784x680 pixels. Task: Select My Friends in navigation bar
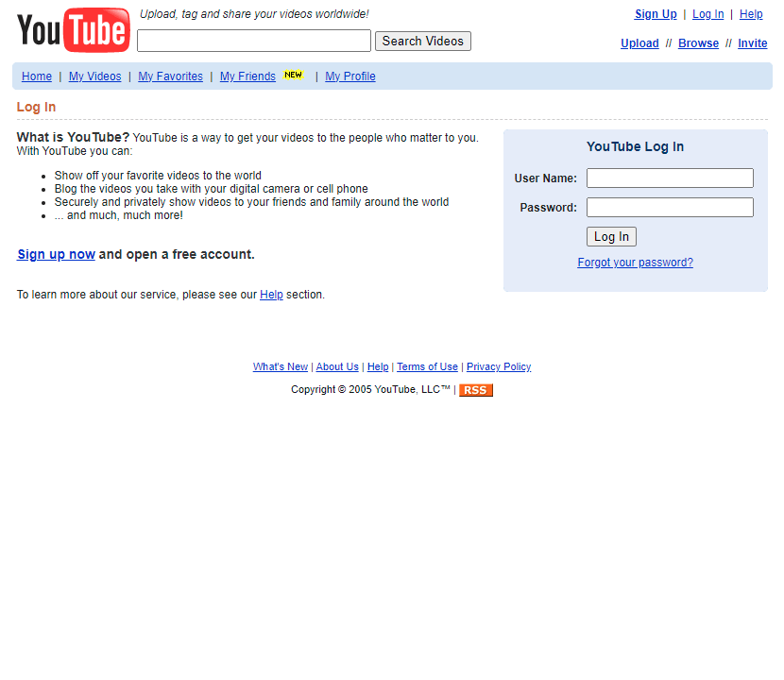[x=247, y=76]
